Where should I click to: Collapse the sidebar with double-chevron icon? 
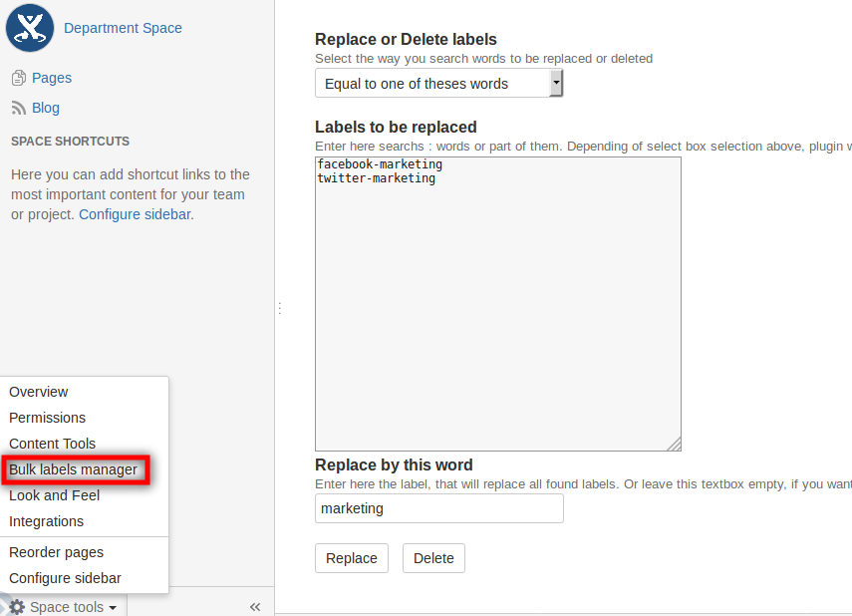tap(254, 607)
